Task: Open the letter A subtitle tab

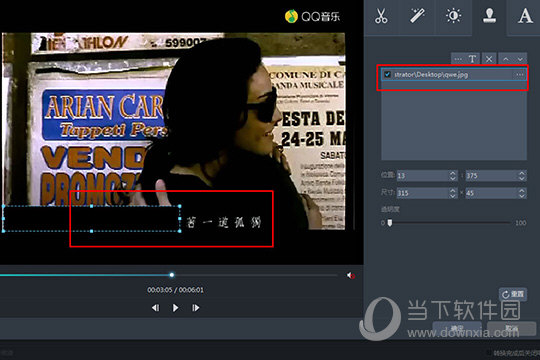Action: [x=525, y=16]
